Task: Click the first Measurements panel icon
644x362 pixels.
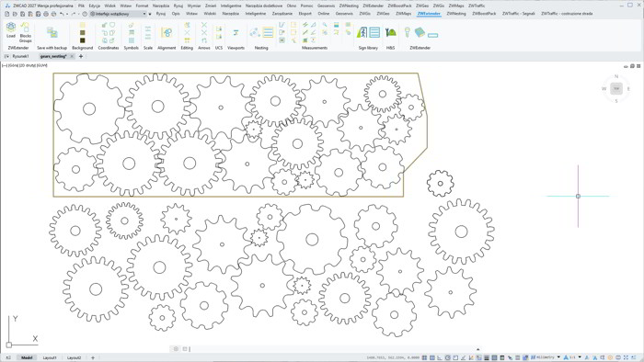Action: (282, 25)
